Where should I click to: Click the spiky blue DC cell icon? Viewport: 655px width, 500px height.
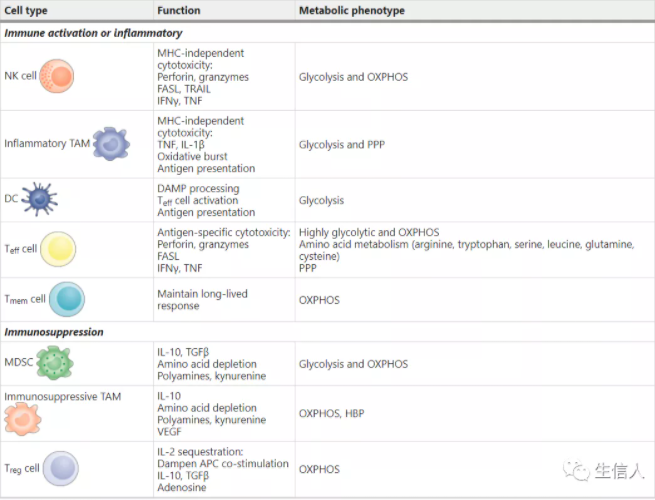[39, 199]
